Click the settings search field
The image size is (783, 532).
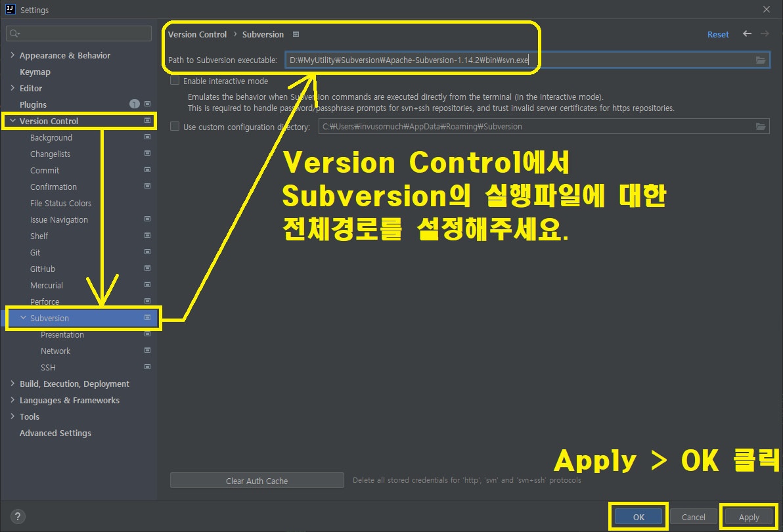tap(79, 33)
